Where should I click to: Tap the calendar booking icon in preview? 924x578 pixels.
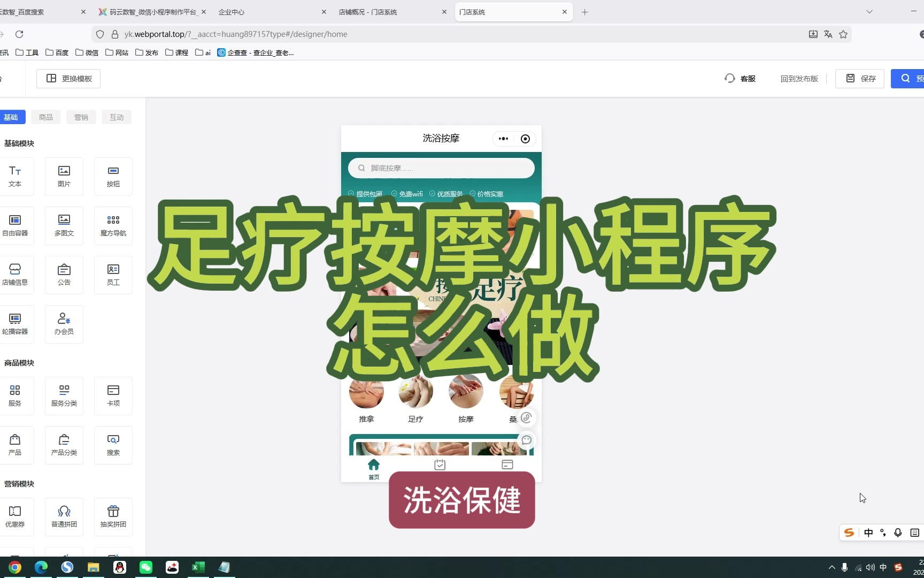[x=440, y=465]
